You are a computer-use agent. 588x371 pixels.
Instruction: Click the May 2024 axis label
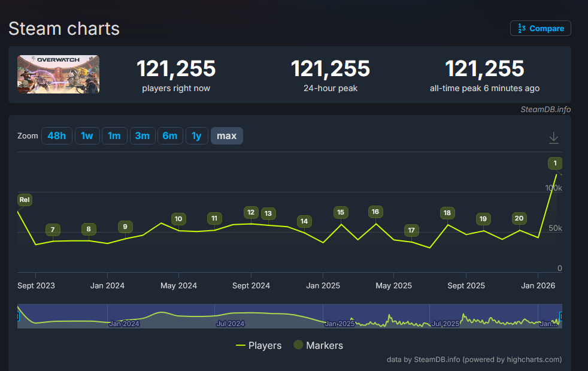click(x=178, y=286)
